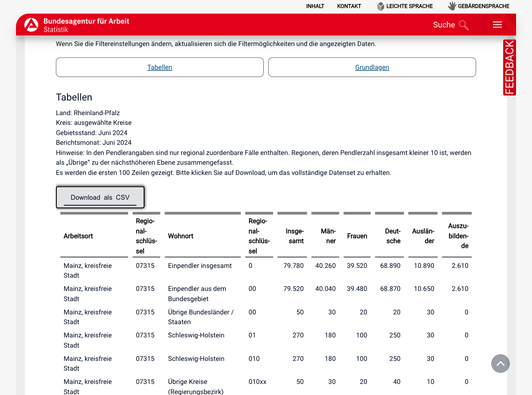Click the Männer value 40.040
Image resolution: width=532 pixels, height=395 pixels.
[325, 289]
